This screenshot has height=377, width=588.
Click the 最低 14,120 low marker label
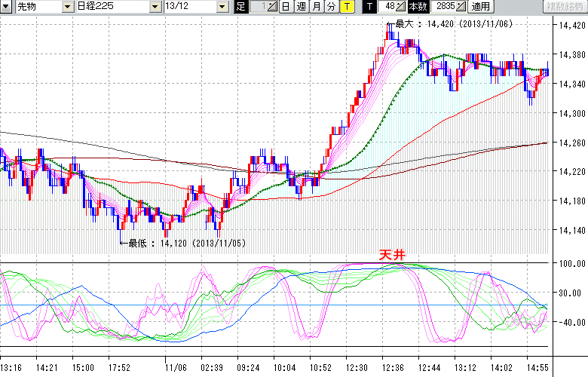(181, 243)
